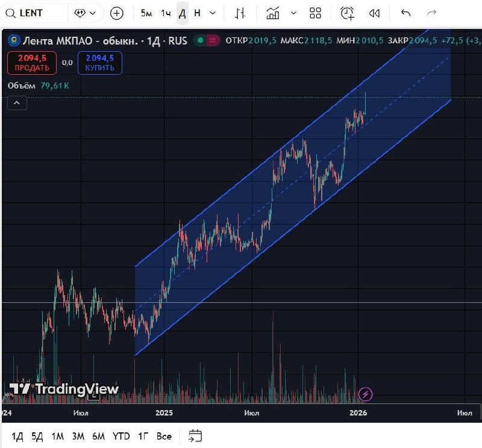Open the indicators menu icon
Image resolution: width=482 pixels, height=448 pixels.
[x=273, y=13]
